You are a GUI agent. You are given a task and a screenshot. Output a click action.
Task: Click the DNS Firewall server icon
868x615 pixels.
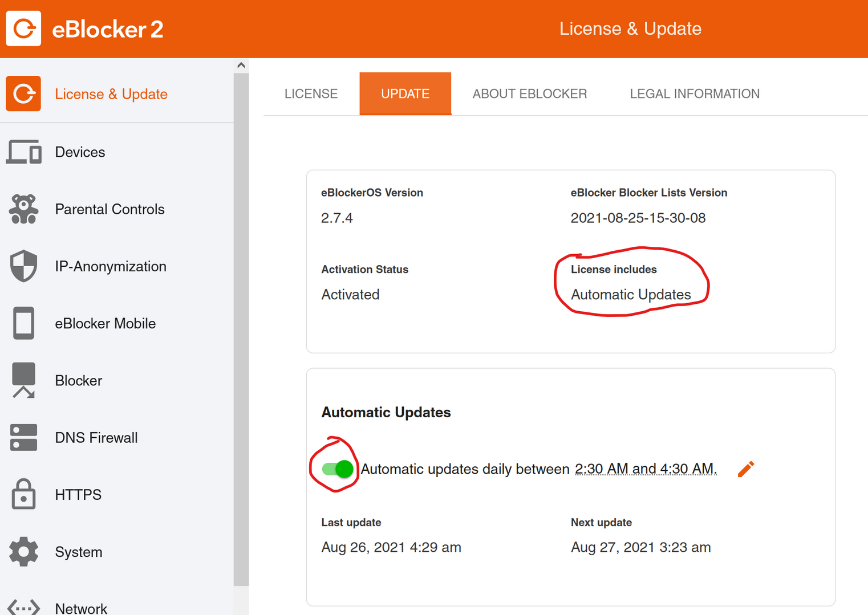tap(23, 437)
